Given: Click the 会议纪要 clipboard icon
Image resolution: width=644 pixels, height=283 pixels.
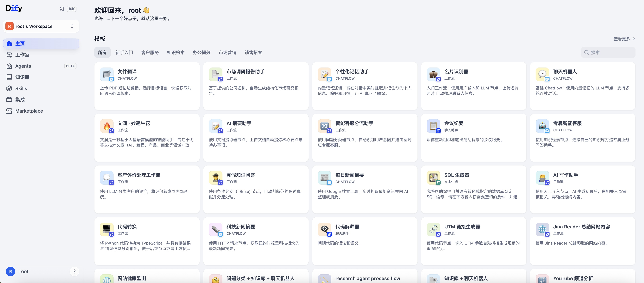Looking at the screenshot, I should coord(433,126).
